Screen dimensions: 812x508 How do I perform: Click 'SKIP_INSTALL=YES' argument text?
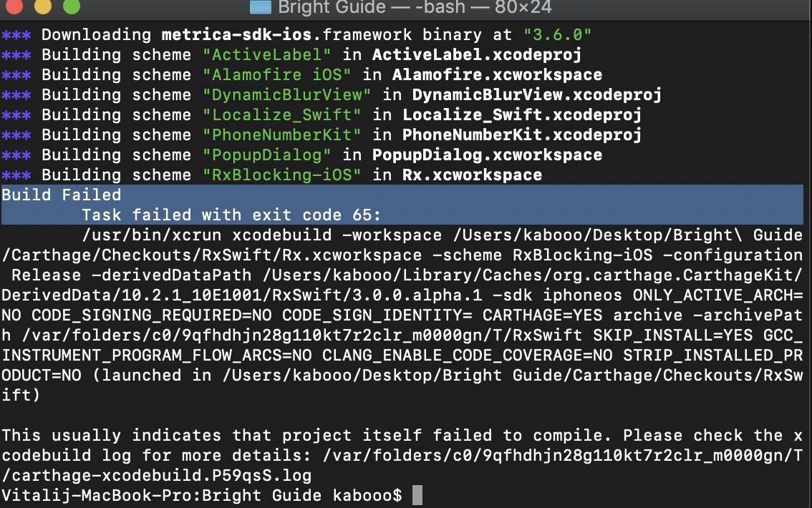click(672, 336)
